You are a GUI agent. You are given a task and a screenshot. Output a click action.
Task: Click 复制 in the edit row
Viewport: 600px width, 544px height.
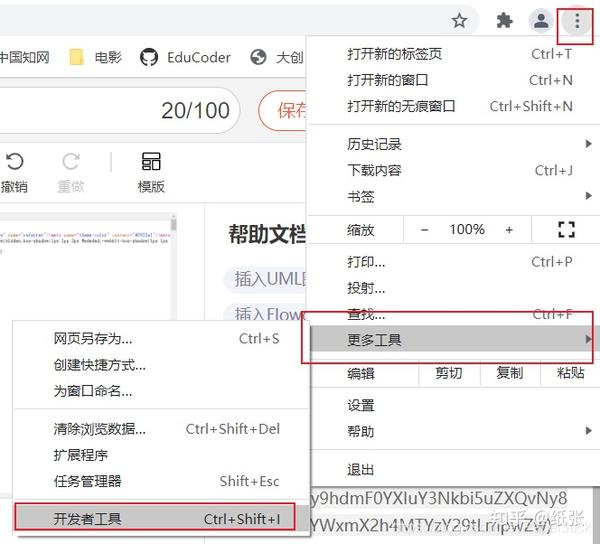[510, 373]
